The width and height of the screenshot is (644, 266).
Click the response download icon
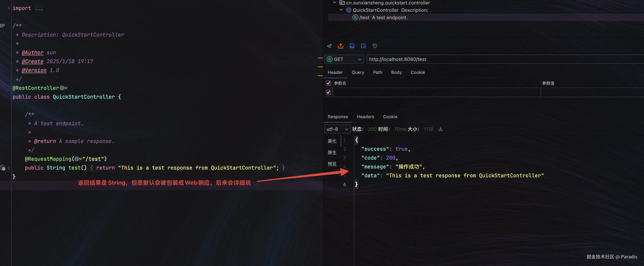[x=440, y=129]
